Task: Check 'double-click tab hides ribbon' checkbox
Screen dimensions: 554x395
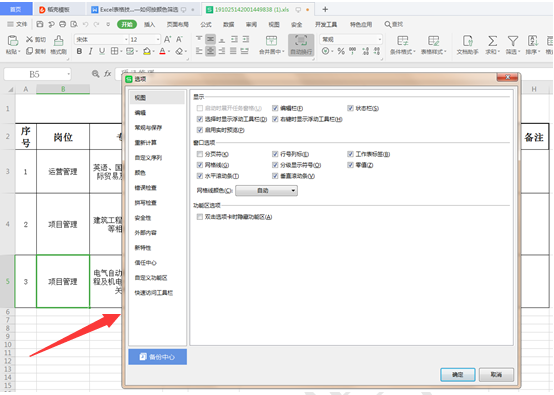Action: coord(200,217)
